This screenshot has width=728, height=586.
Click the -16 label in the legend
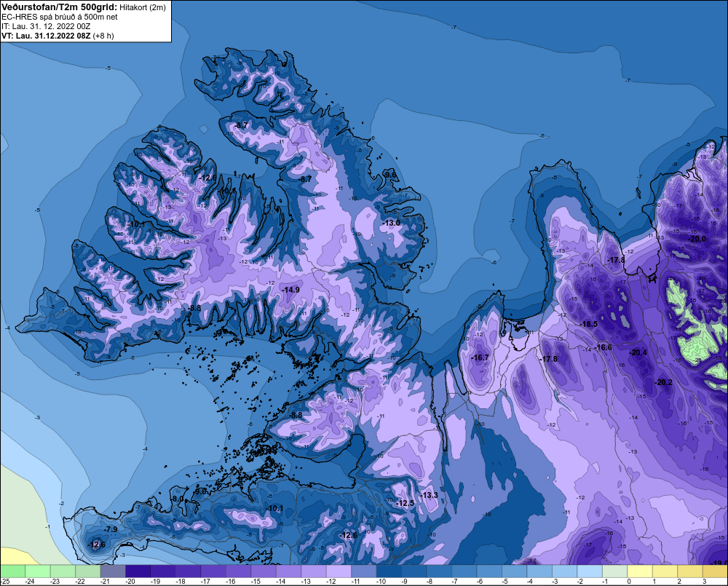[x=231, y=582]
